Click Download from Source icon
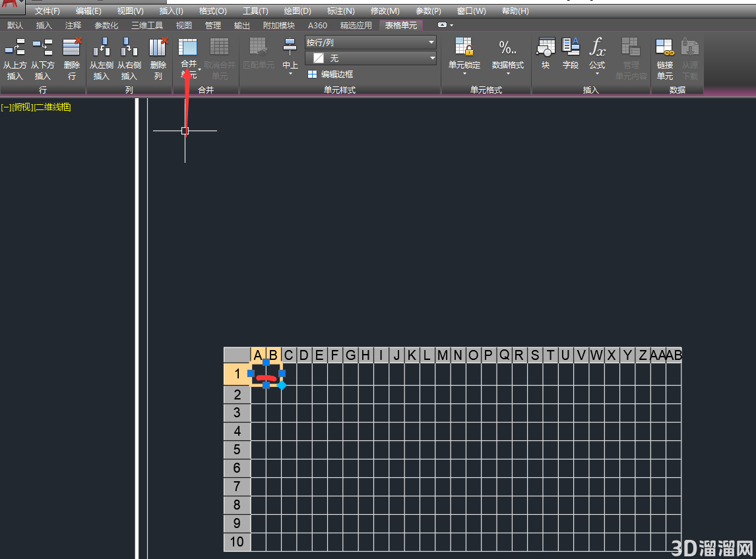 coord(690,47)
